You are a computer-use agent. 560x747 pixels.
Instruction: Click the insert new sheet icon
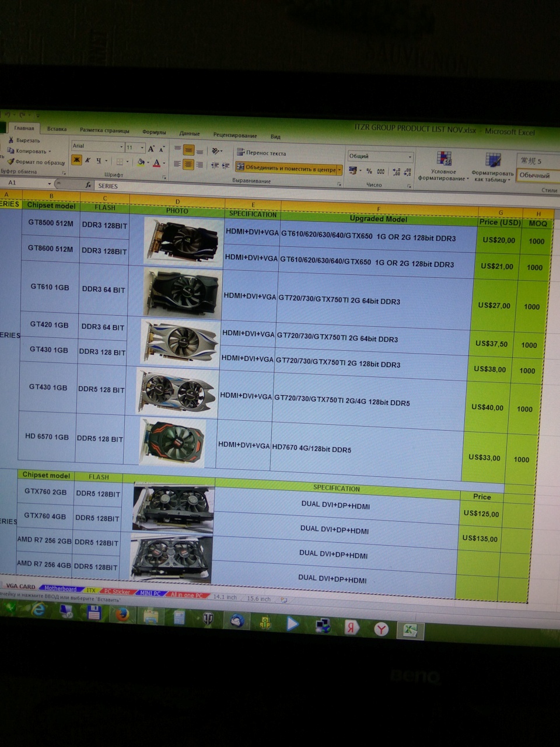pos(284,599)
